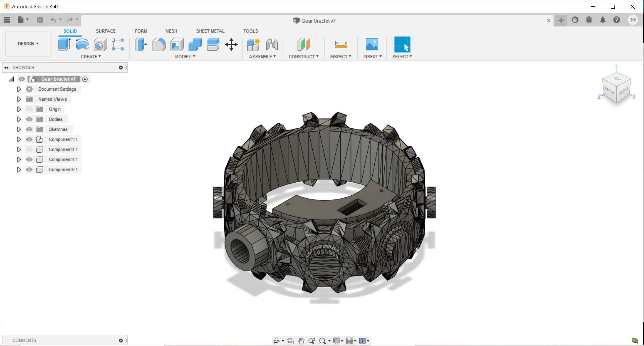The height and width of the screenshot is (346, 644).
Task: Open the INSPECT menu
Action: [x=340, y=57]
